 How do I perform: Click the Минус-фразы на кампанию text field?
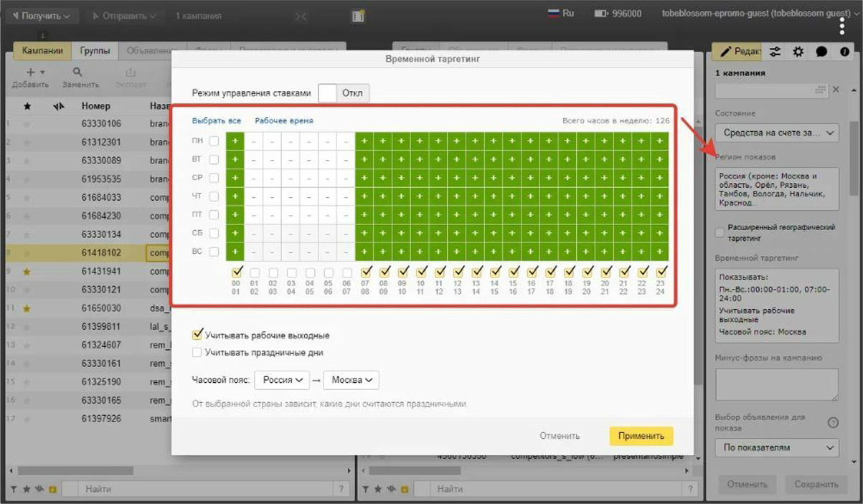coord(776,384)
